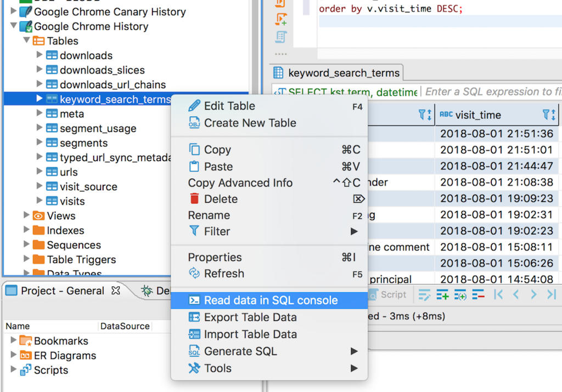Select Read data in SQL console
The image size is (562, 392).
click(269, 300)
